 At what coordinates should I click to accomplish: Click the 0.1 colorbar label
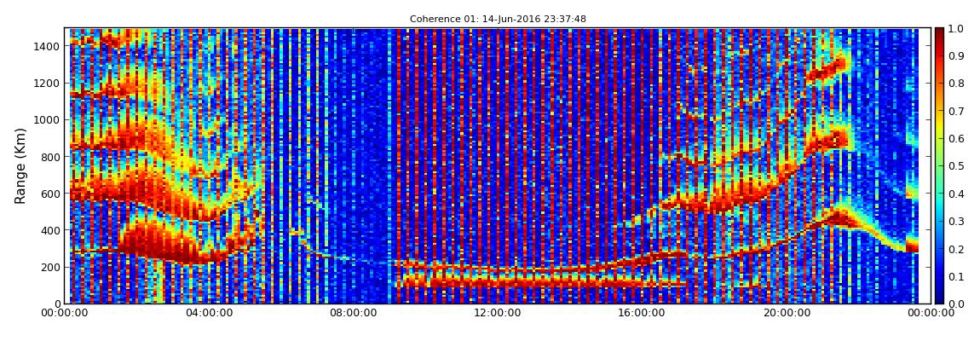point(955,276)
